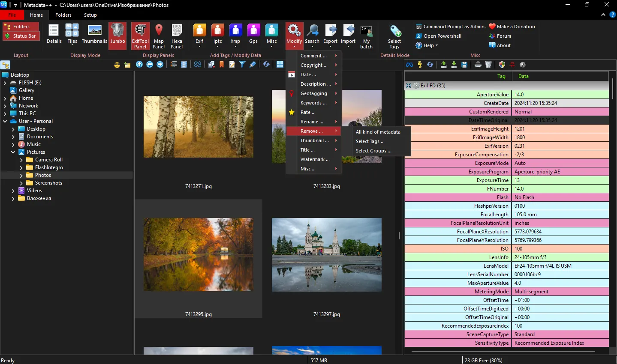The width and height of the screenshot is (617, 364).
Task: Open the Rate ... menu entry
Action: tap(308, 112)
